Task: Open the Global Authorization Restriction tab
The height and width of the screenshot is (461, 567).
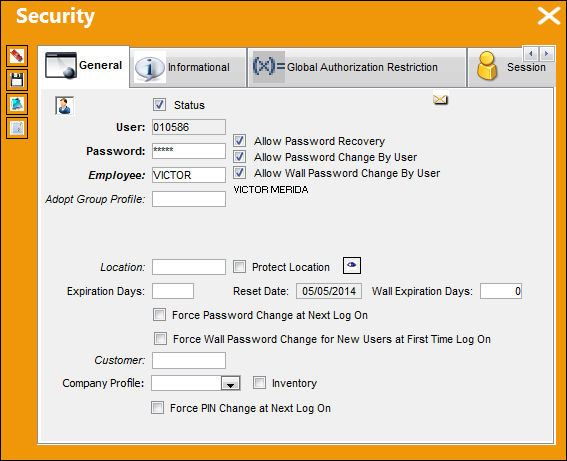Action: click(x=357, y=67)
